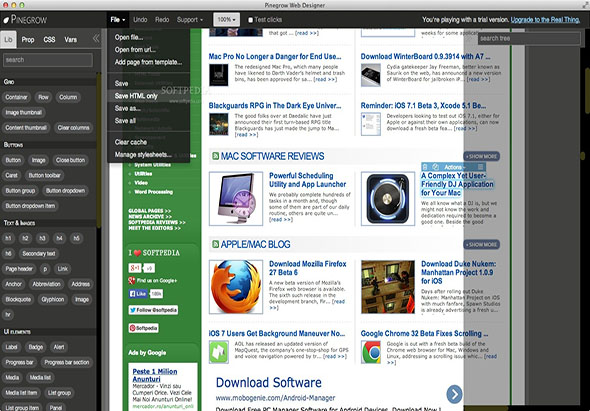
Task: Open Download Mozilla Firefox 27 Beta 6 link
Action: [x=308, y=268]
